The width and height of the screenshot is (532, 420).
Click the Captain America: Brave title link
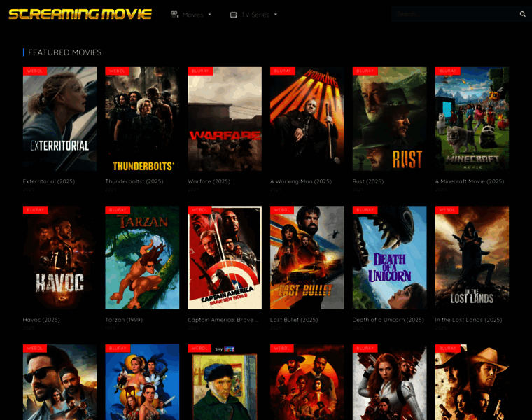click(223, 320)
